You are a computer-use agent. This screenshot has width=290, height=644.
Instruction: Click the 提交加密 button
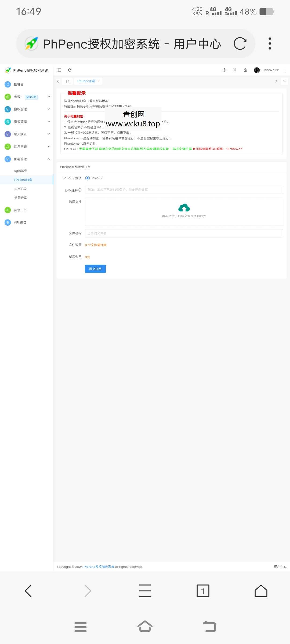click(x=95, y=269)
